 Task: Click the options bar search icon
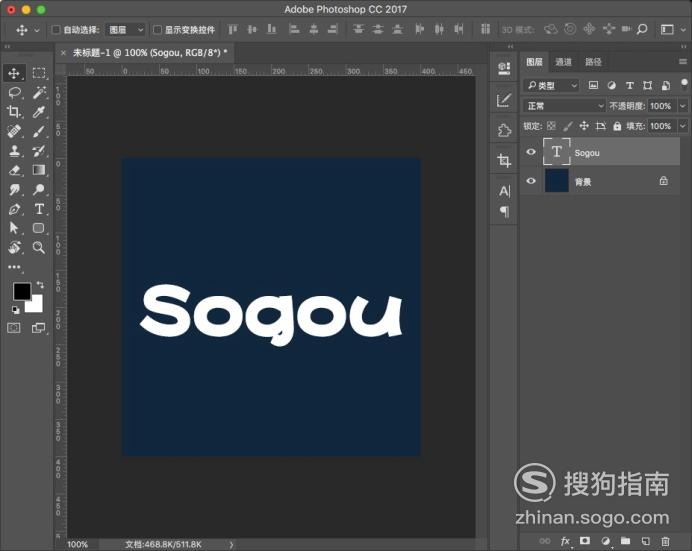[x=643, y=29]
